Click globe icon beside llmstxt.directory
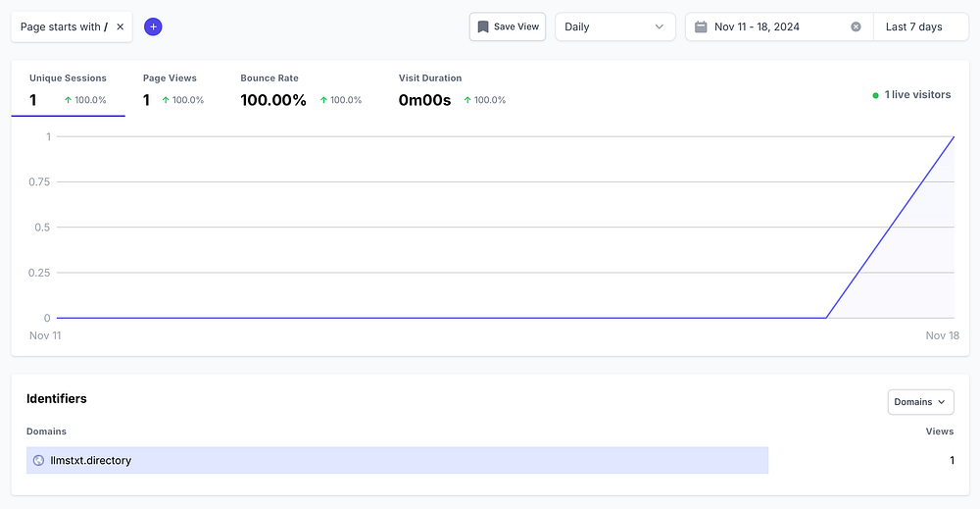Image resolution: width=980 pixels, height=509 pixels. point(38,460)
